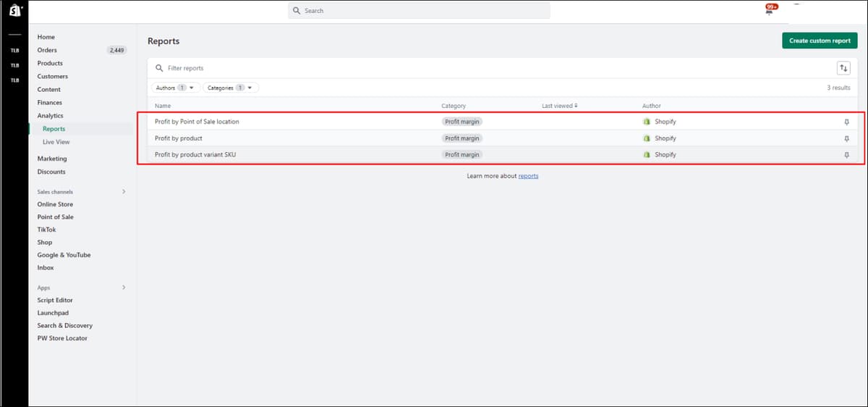Open Finances in the sidebar
The height and width of the screenshot is (407, 868).
pos(50,102)
